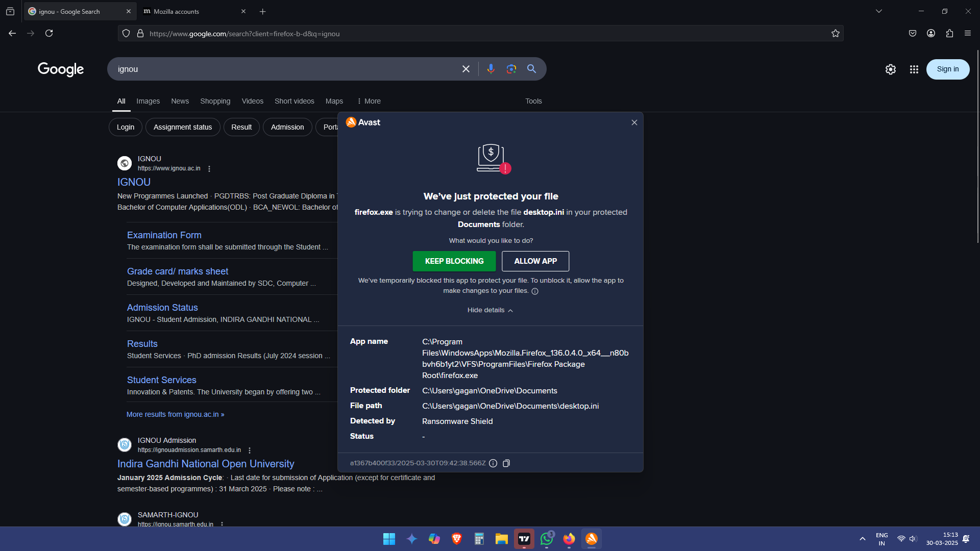The height and width of the screenshot is (551, 980).
Task: Open the Windows Start menu
Action: click(389, 539)
